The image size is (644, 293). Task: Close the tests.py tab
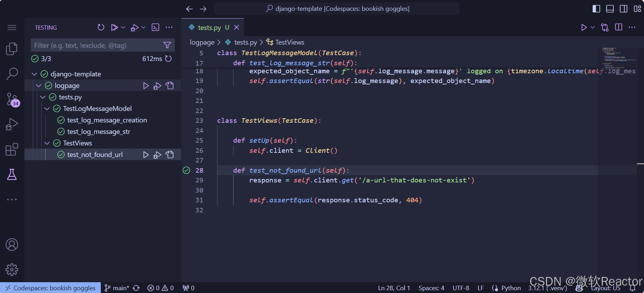tap(237, 27)
